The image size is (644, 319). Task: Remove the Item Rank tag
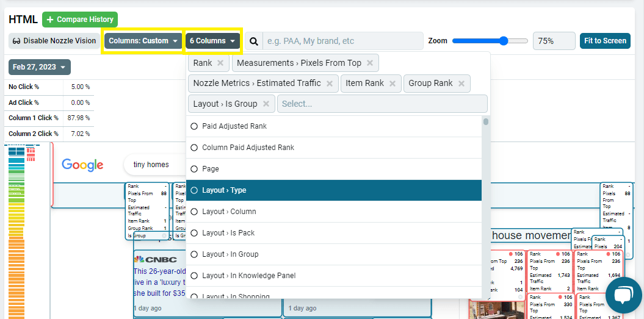pyautogui.click(x=393, y=84)
